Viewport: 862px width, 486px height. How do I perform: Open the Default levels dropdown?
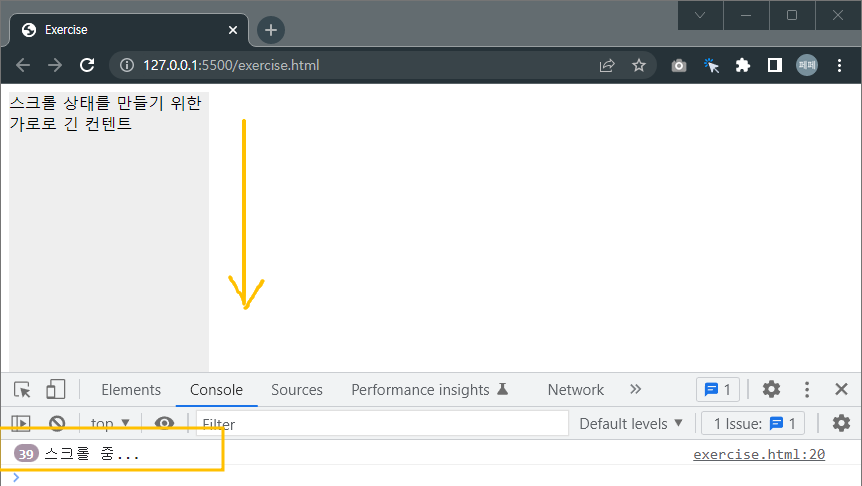pyautogui.click(x=631, y=423)
